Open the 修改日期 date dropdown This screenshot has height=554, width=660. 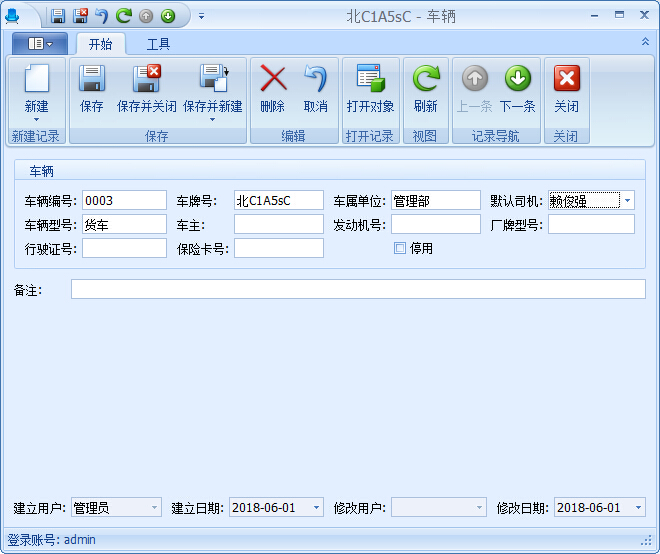[638, 508]
